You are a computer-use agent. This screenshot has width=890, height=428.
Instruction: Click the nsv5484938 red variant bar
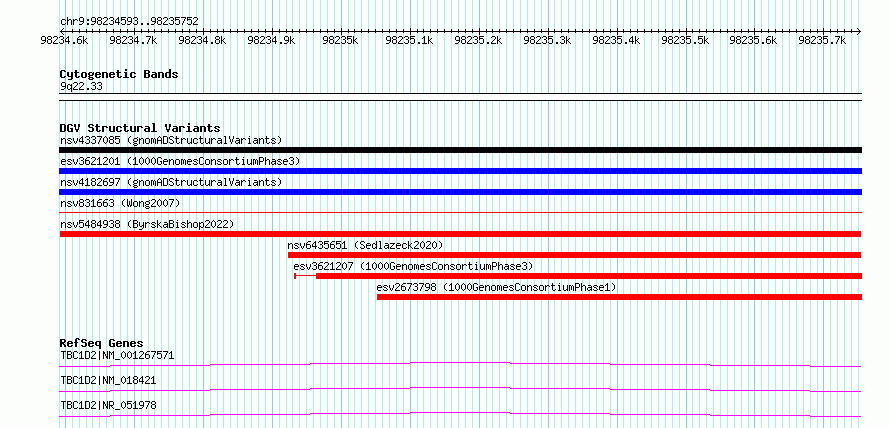coord(460,234)
